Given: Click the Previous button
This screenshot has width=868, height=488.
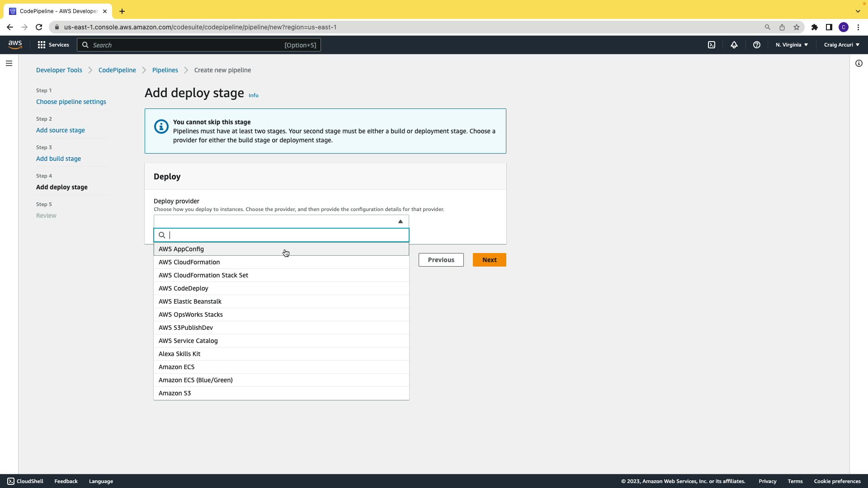Looking at the screenshot, I should 441,260.
